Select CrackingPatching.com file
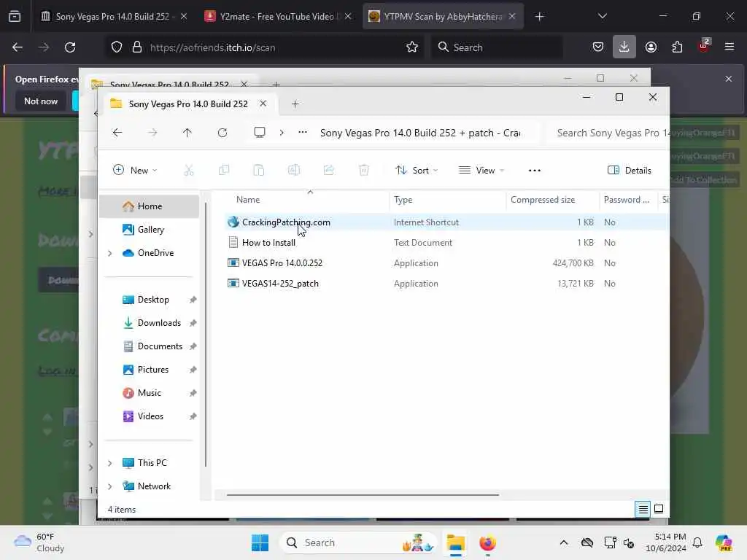 pos(286,222)
